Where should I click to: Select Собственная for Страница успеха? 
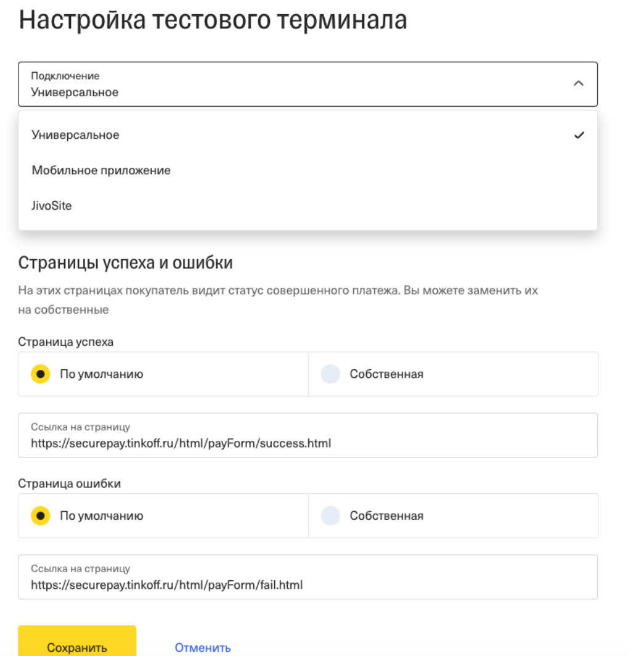(331, 374)
